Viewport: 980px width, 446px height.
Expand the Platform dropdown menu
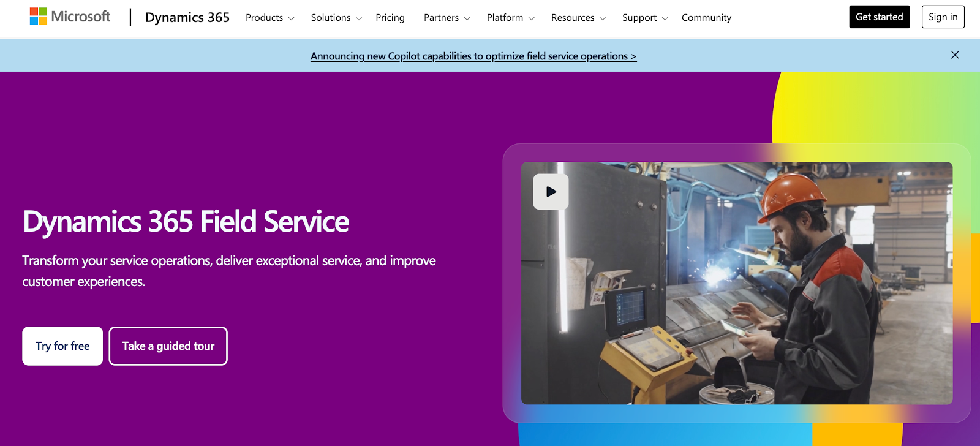(511, 18)
